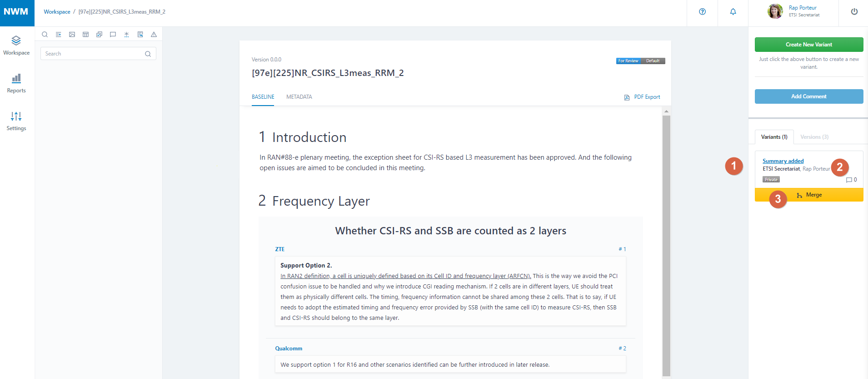Open the tables list icon
Viewport: 868px width, 379px height.
pyautogui.click(x=85, y=35)
